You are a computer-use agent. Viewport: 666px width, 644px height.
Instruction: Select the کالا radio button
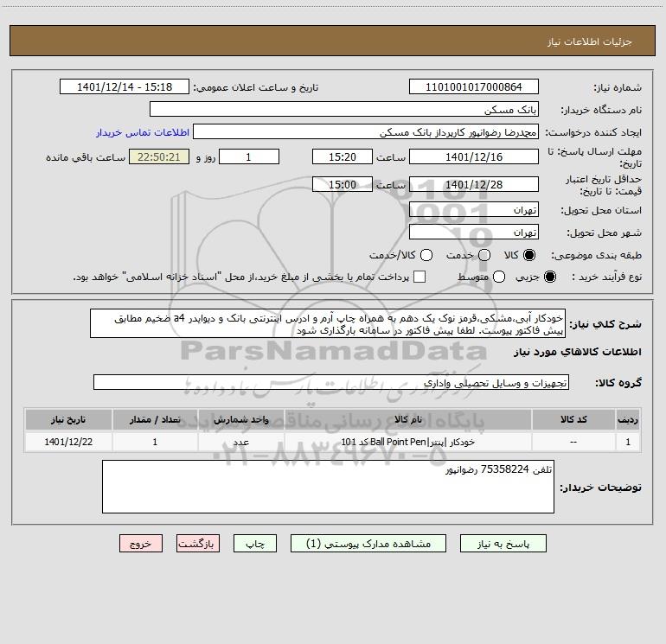(x=529, y=255)
